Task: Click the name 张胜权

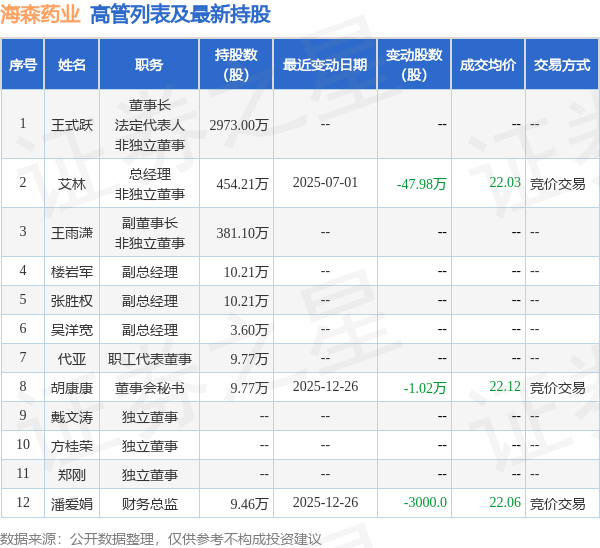Action: coord(72,301)
